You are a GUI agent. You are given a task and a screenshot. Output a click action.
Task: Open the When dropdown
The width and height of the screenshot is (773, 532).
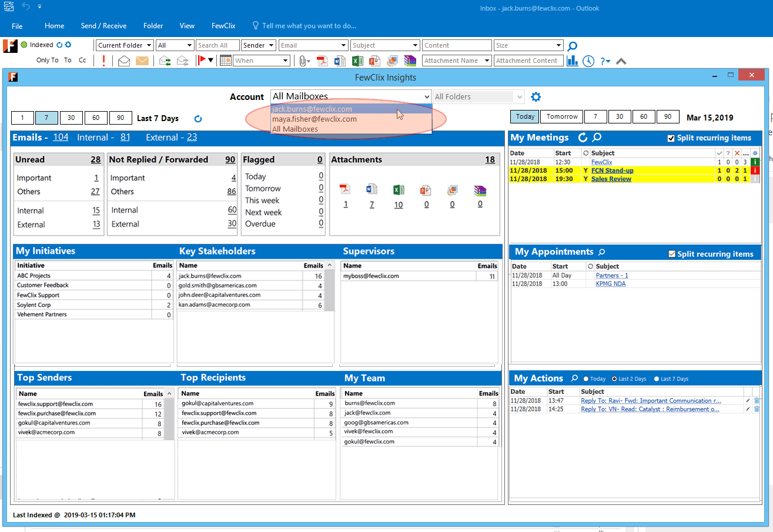coord(262,61)
